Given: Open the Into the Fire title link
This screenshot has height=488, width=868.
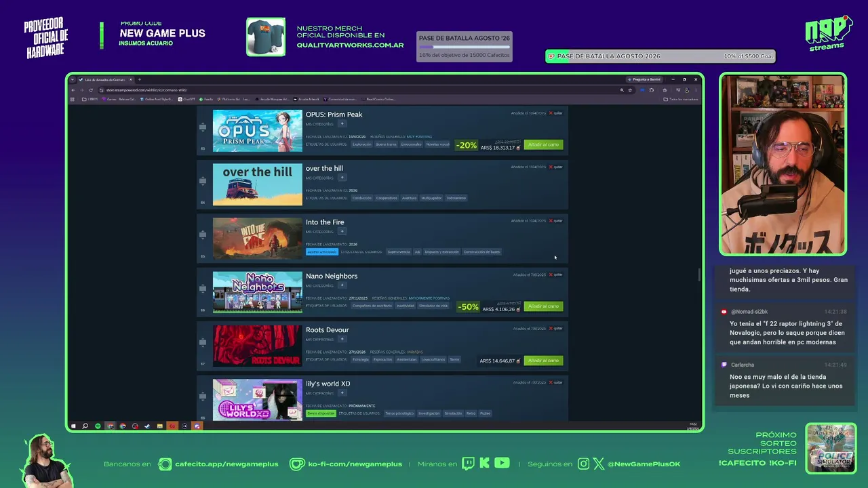Looking at the screenshot, I should 325,222.
